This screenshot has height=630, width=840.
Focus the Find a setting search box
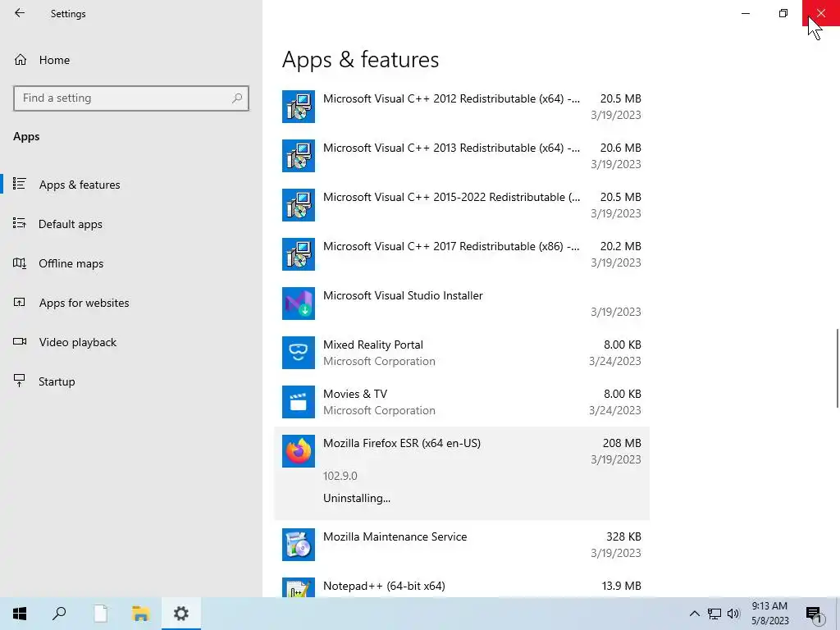[x=131, y=98]
